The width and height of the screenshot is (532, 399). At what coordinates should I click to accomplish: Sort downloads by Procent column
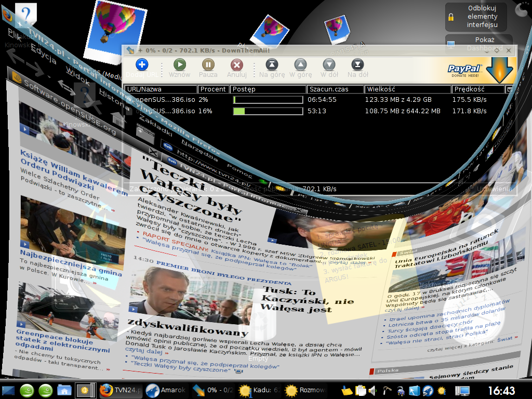click(x=212, y=89)
